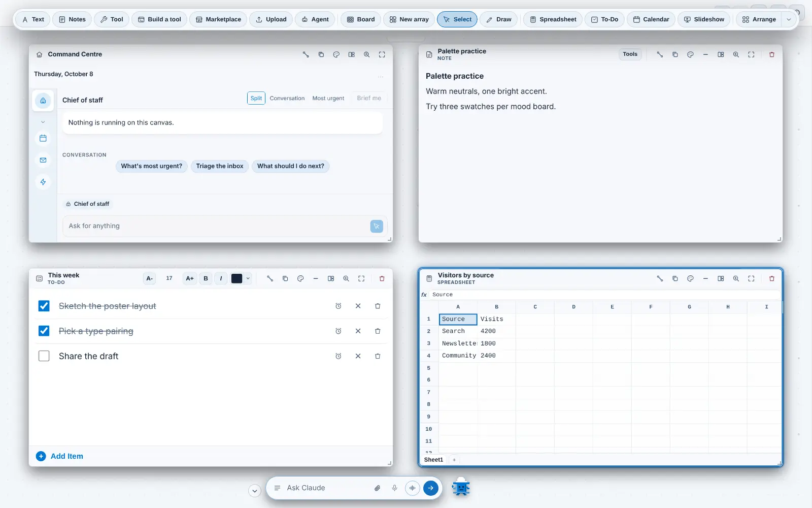Click the What's most urgent? suggestion

[x=152, y=166]
